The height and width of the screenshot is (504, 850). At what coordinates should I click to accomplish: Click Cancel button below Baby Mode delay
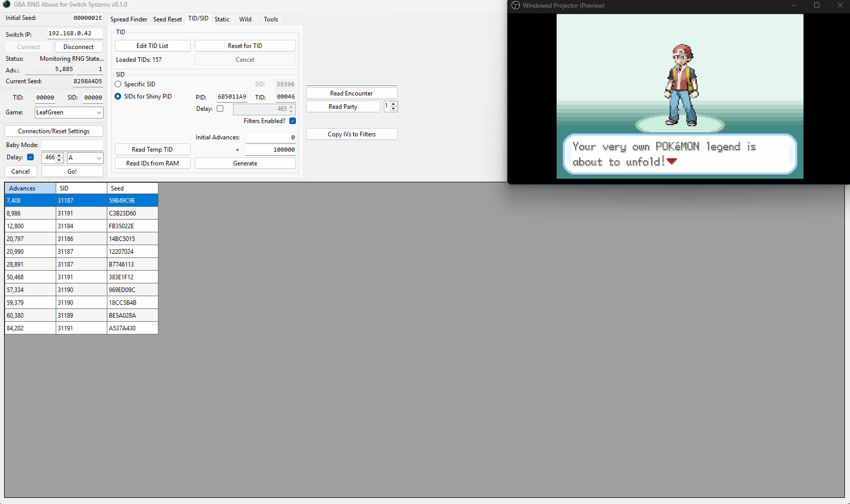click(x=20, y=172)
